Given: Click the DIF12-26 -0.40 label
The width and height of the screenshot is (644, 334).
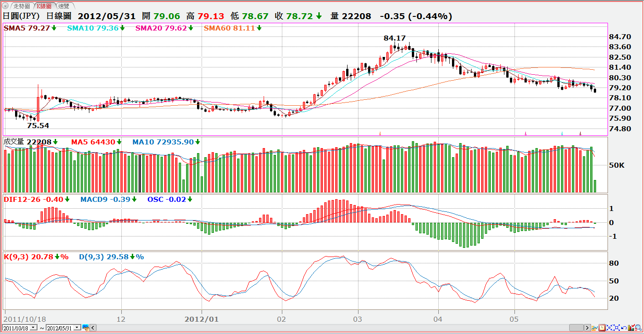Looking at the screenshot, I should [x=33, y=199].
